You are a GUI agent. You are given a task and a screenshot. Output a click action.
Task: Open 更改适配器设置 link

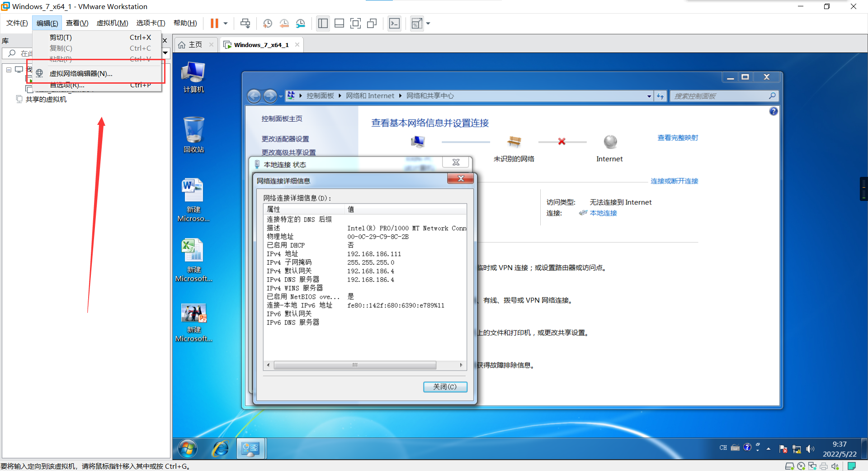[x=285, y=139]
